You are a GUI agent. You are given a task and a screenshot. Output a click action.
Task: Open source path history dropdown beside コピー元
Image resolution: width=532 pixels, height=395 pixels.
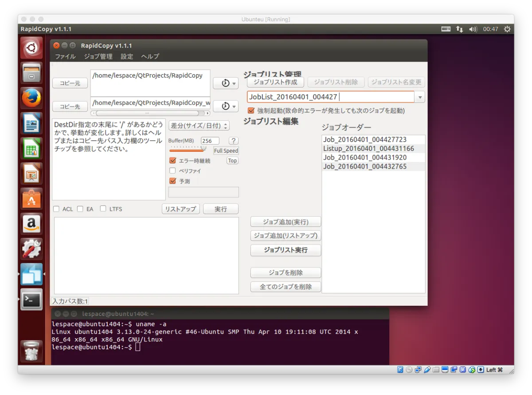point(226,83)
